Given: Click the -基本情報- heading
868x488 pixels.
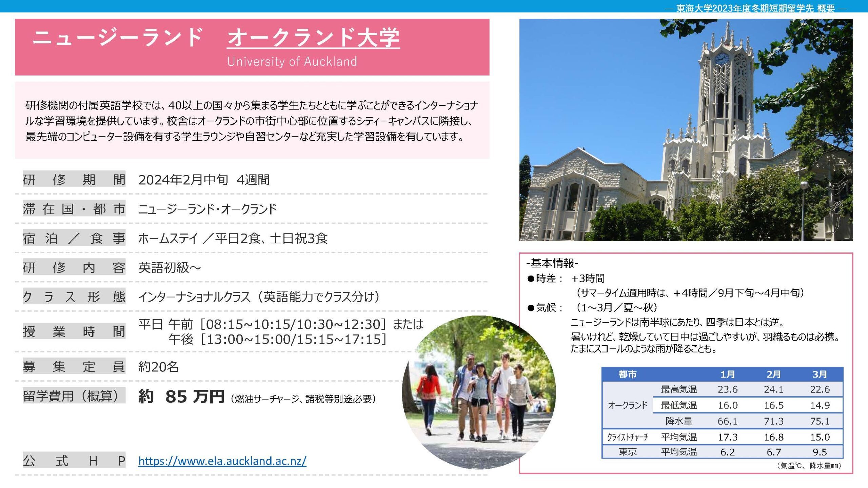Looking at the screenshot, I should point(552,263).
